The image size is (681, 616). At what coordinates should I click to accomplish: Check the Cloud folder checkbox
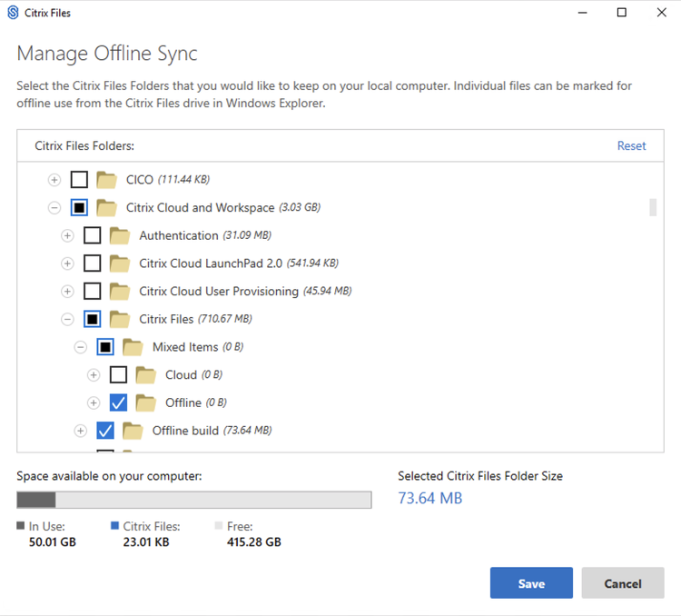(x=118, y=374)
